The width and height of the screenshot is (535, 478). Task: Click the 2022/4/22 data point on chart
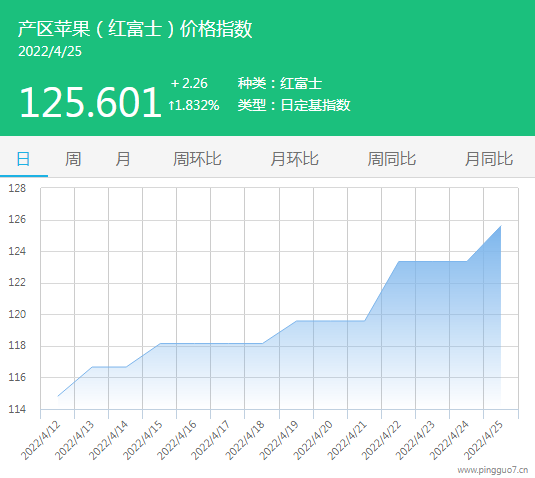(x=399, y=261)
